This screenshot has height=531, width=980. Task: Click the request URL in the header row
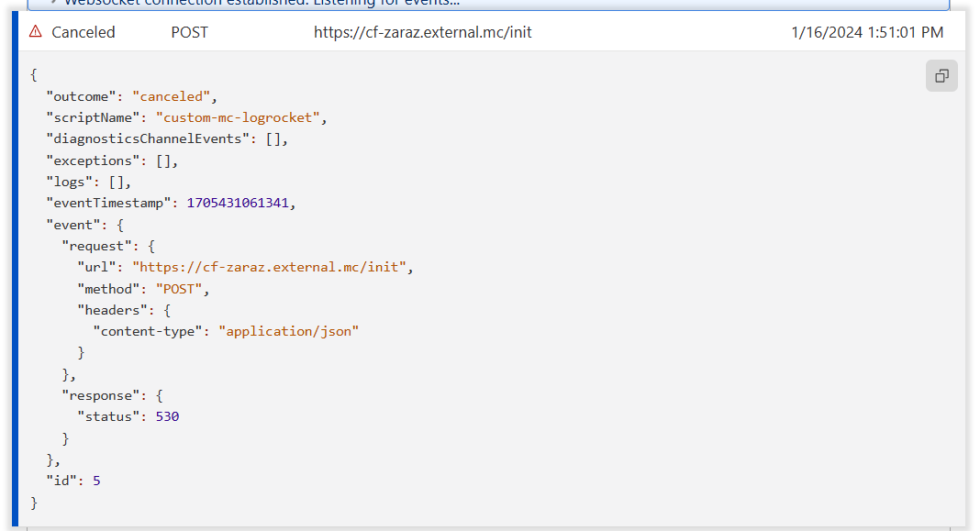point(422,32)
